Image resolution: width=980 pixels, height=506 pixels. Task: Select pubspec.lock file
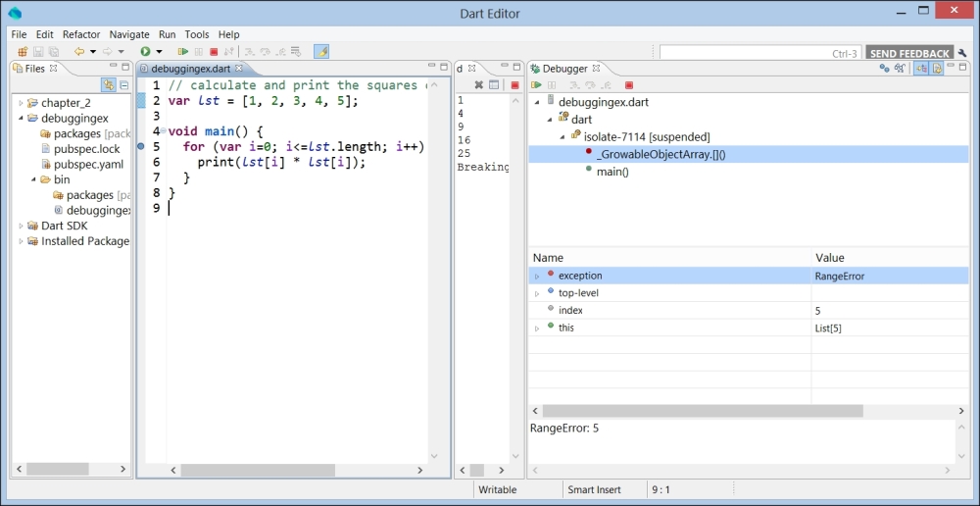[87, 149]
